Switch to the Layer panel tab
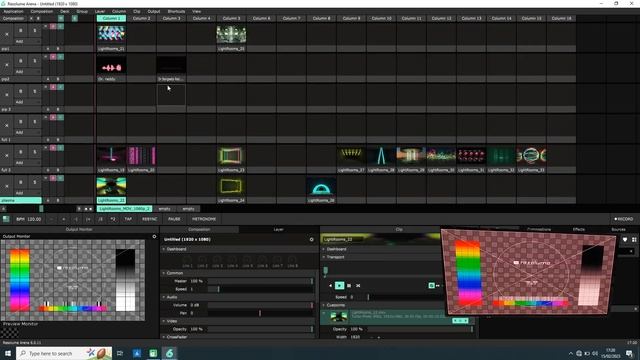Screen dimensions: 640x360 click(278, 229)
